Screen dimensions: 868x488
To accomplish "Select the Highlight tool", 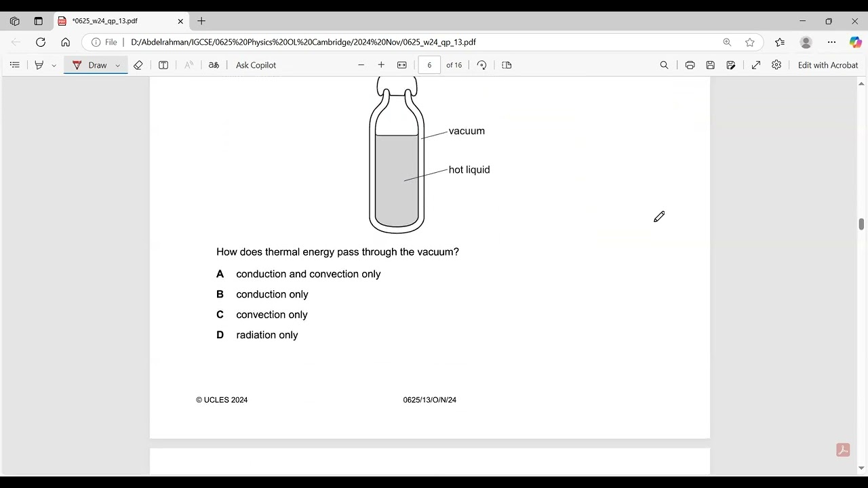I will click(x=39, y=65).
